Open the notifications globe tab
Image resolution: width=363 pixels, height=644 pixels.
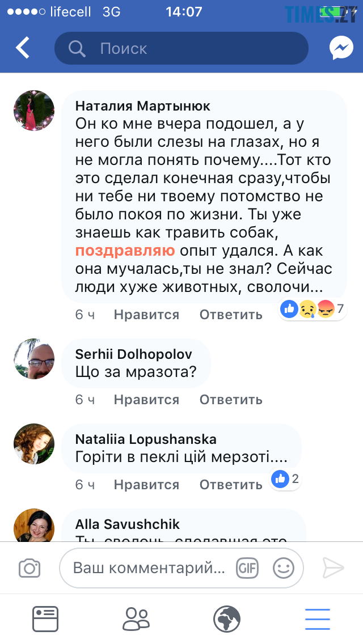[227, 618]
